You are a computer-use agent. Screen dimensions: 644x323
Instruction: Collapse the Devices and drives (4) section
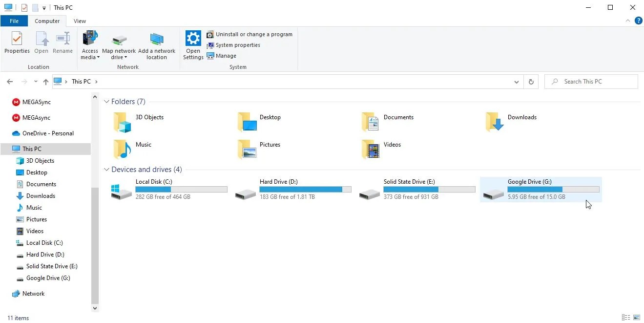click(x=106, y=170)
